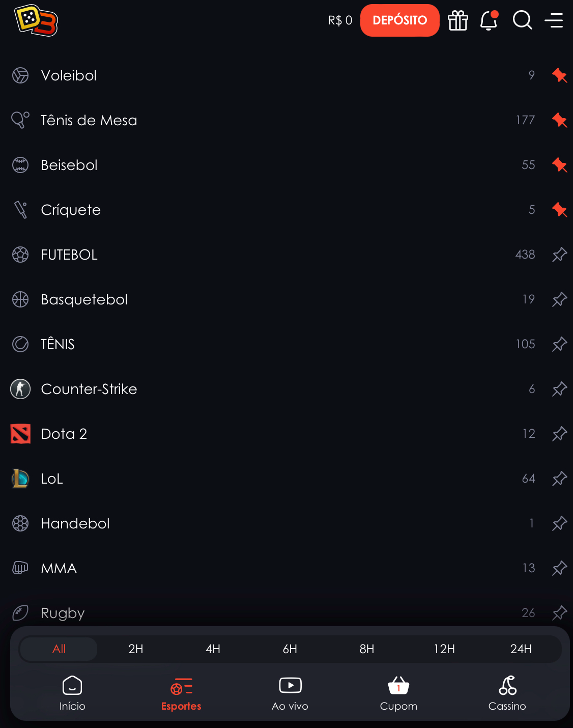
Task: Open the Ao vivo play icon
Action: tap(290, 685)
